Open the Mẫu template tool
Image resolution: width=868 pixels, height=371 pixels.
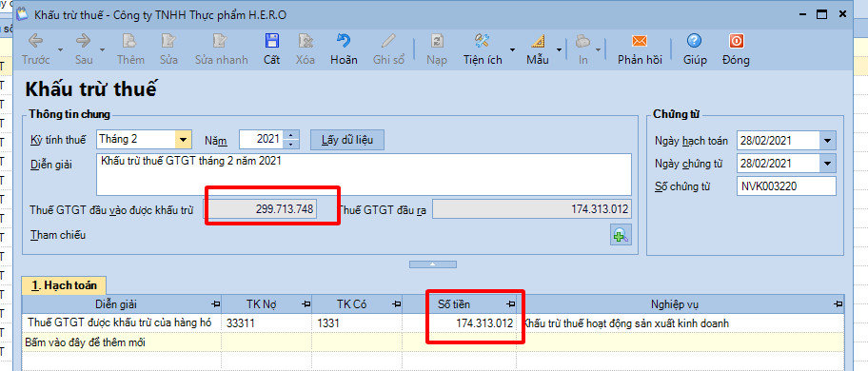click(x=538, y=49)
